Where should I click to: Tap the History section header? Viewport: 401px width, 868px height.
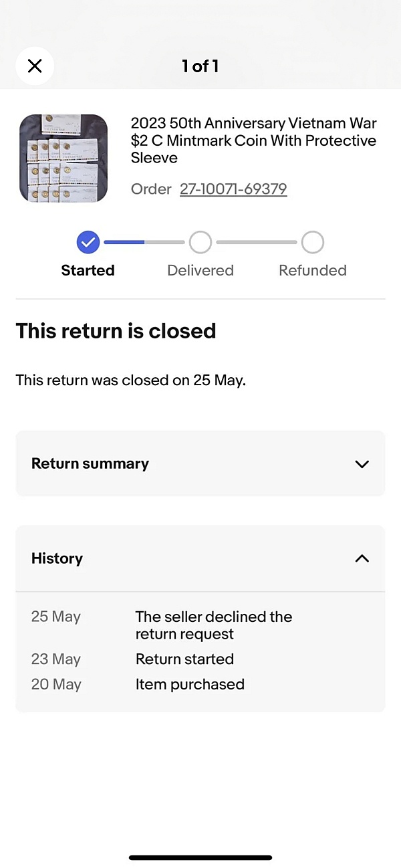pos(200,558)
